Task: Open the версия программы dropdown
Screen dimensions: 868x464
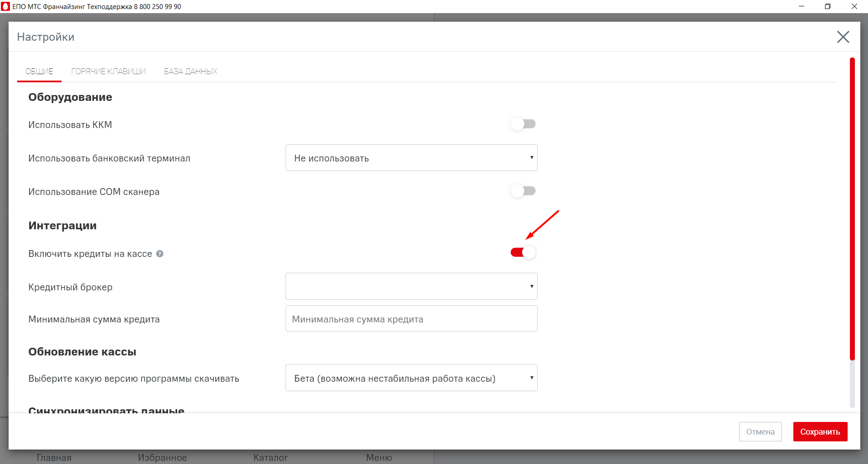Action: [411, 378]
